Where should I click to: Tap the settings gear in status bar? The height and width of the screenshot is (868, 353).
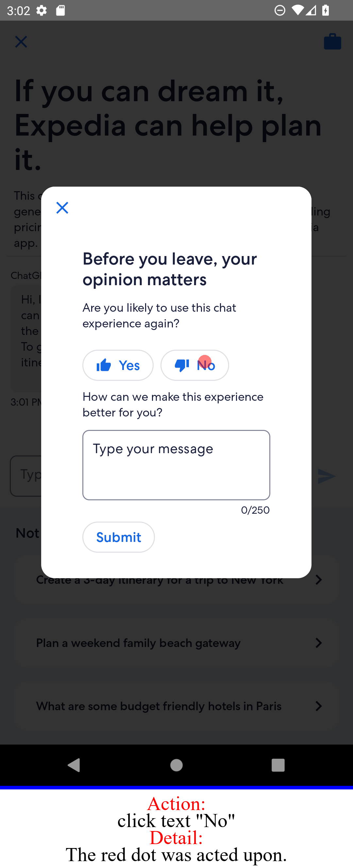(42, 10)
